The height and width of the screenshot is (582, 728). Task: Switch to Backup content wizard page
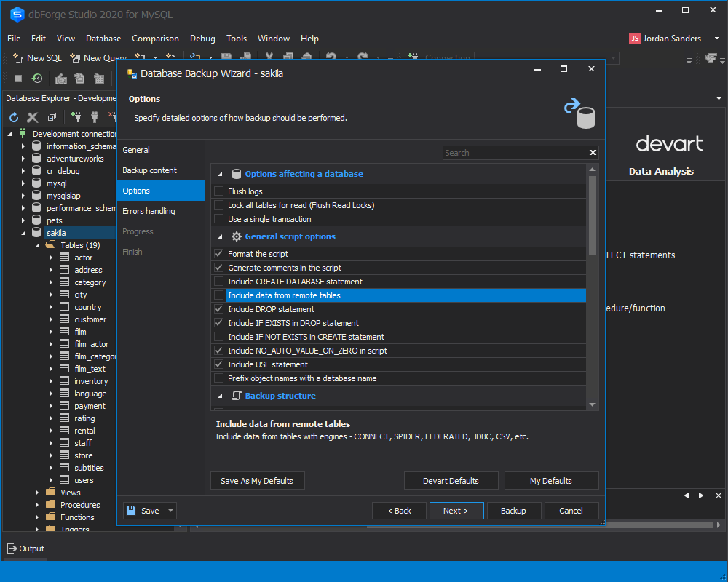click(161, 170)
